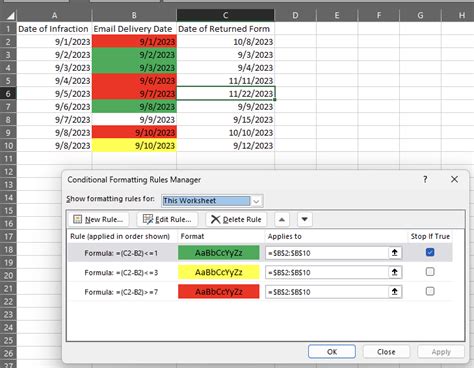Click the yellow format preview swatch
This screenshot has height=368, width=474.
219,272
